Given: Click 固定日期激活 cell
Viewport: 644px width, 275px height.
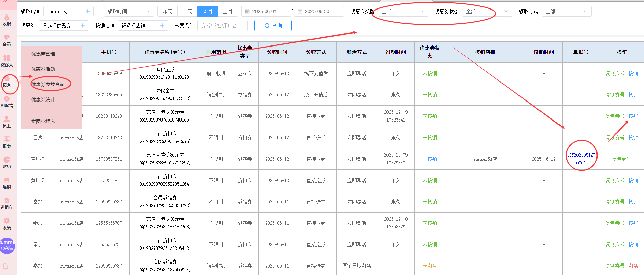Looking at the screenshot, I should pyautogui.click(x=357, y=266).
